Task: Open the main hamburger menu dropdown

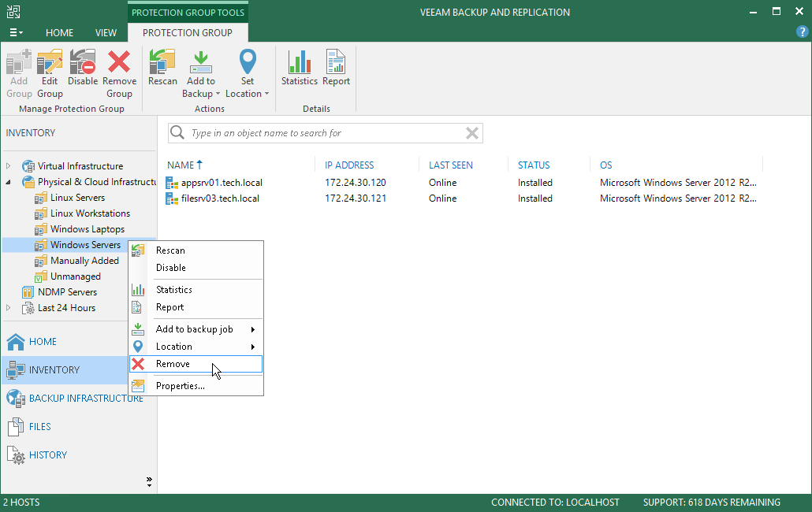Action: (x=16, y=32)
